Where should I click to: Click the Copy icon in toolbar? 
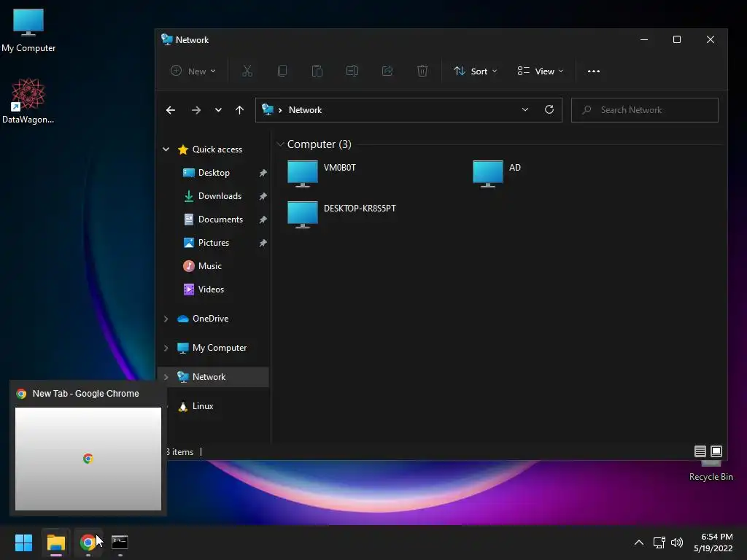click(282, 71)
